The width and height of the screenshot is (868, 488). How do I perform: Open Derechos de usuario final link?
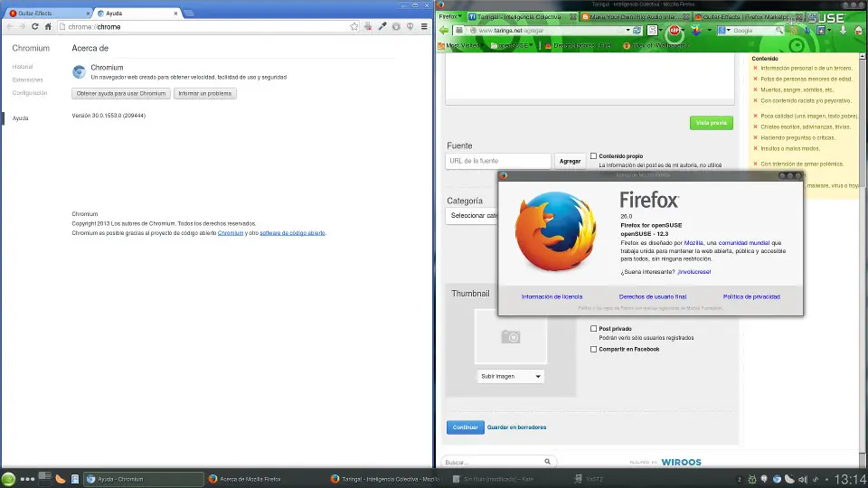tap(653, 296)
